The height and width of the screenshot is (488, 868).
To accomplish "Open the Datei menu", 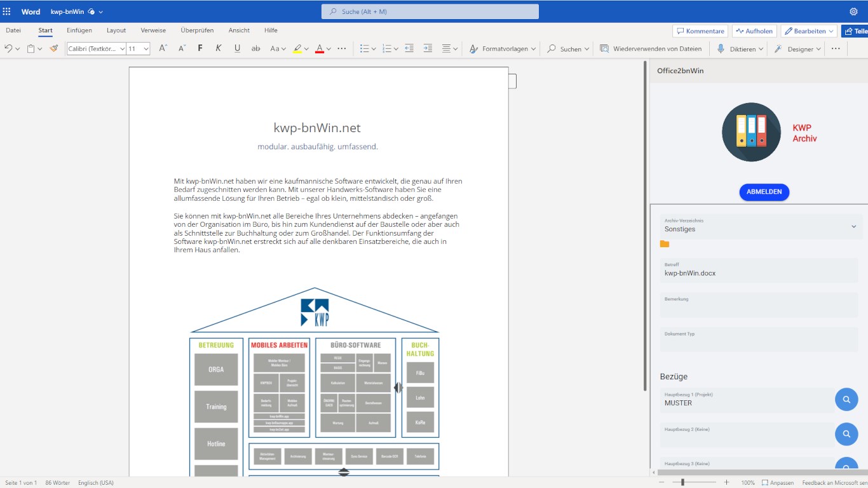I will 13,30.
